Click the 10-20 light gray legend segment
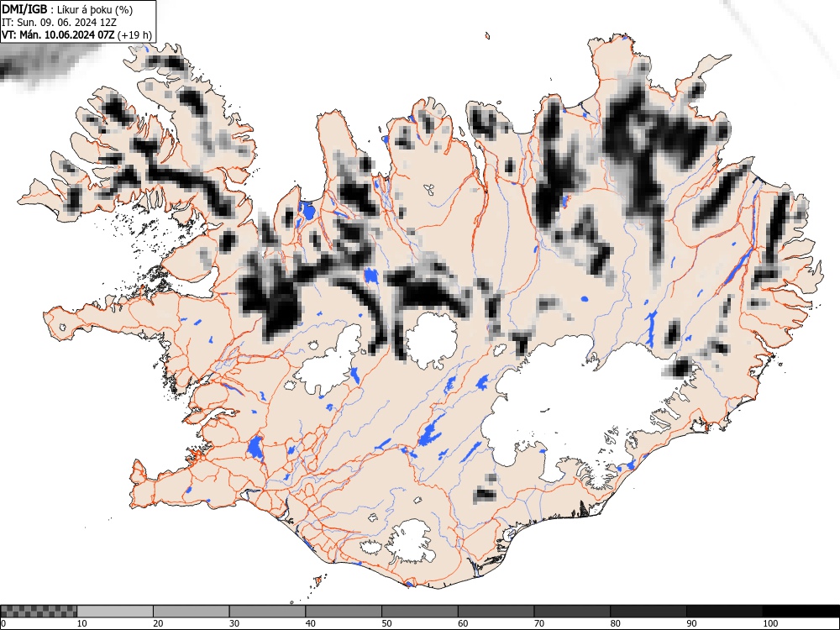Viewport: 840px width, 630px height. pyautogui.click(x=115, y=612)
